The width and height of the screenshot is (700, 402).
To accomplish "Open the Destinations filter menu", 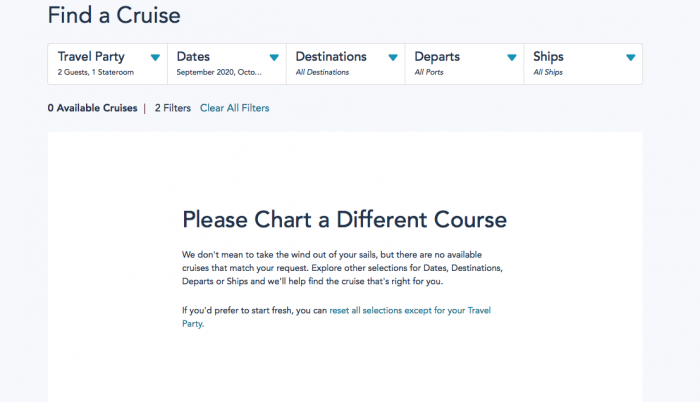I will [x=331, y=57].
